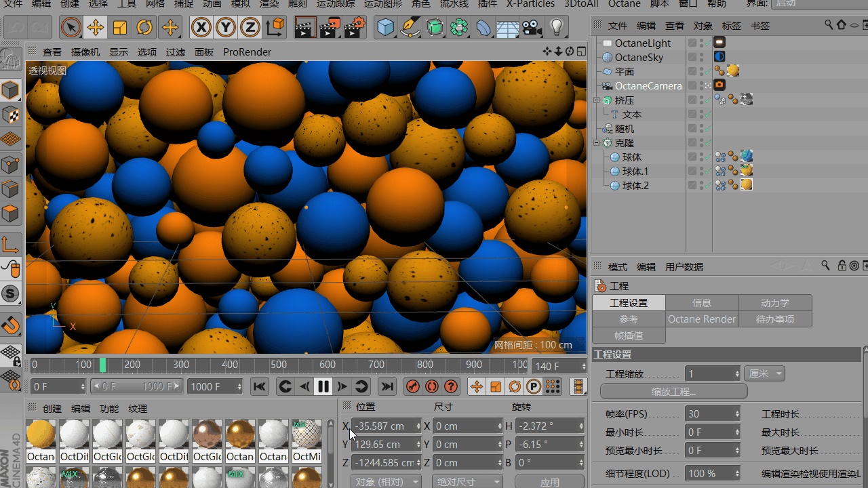Open the 厘米 units dropdown
Viewport: 868px width, 488px height.
pyautogui.click(x=764, y=373)
